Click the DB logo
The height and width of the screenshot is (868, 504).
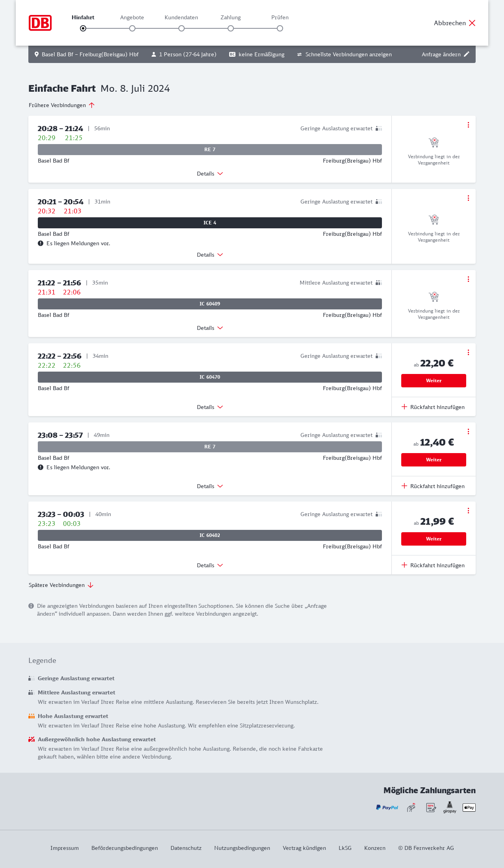click(x=40, y=23)
